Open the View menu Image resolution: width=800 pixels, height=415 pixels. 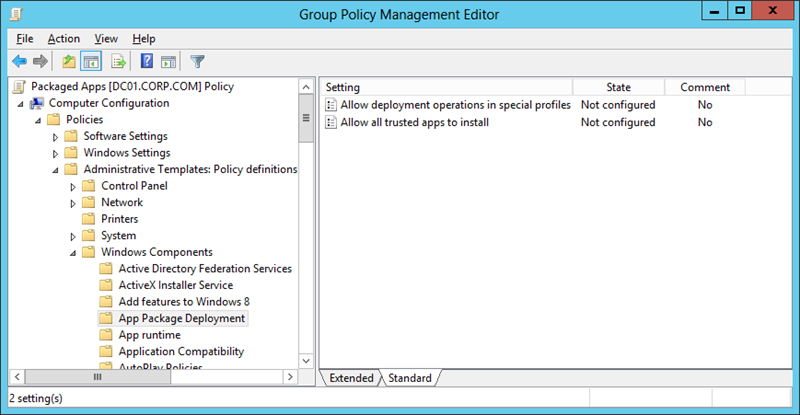(106, 38)
